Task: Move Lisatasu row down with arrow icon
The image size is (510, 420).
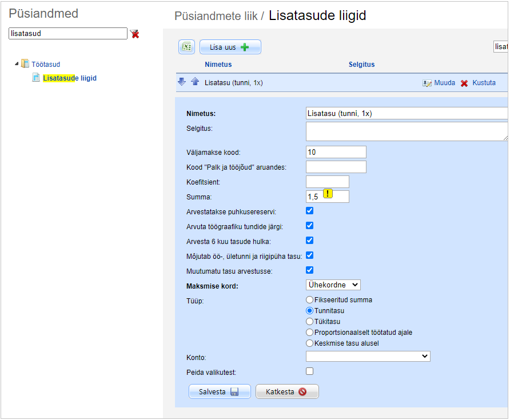Action: tap(182, 82)
